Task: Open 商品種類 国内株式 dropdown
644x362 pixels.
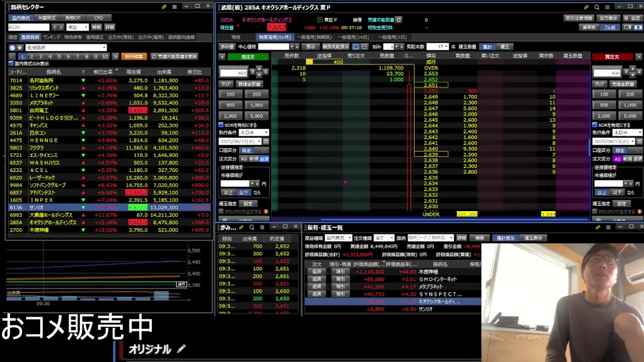Action: (338, 238)
